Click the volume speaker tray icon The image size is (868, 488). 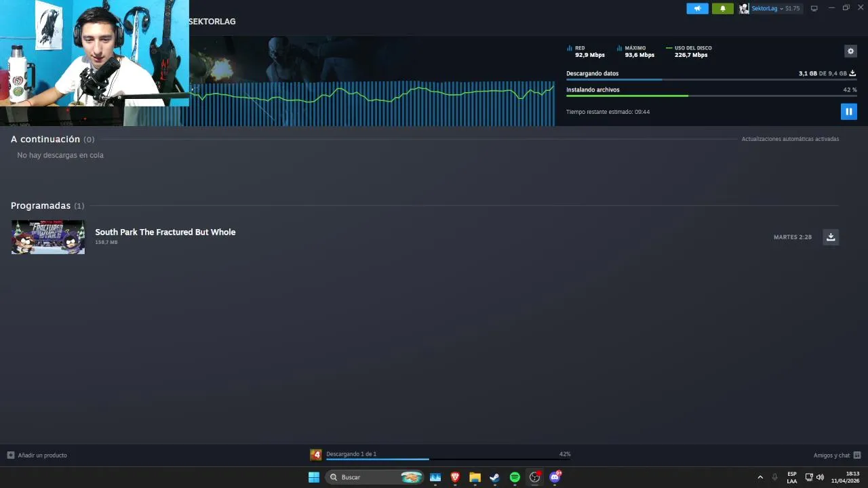[820, 477]
